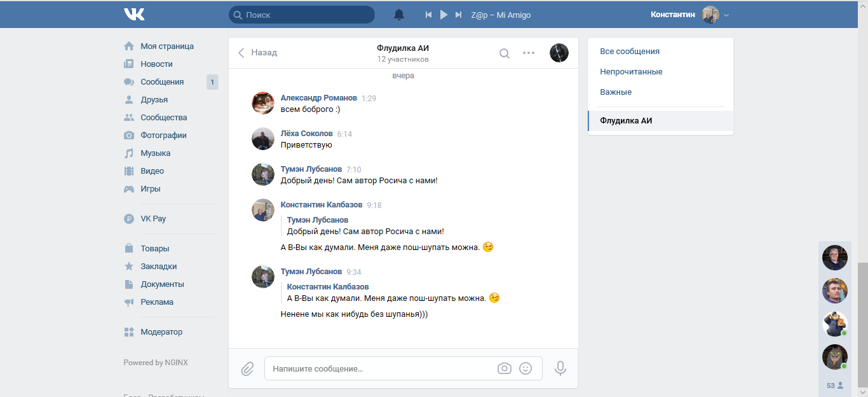Open the emoji smiley picker
The image size is (868, 397).
coord(526,368)
